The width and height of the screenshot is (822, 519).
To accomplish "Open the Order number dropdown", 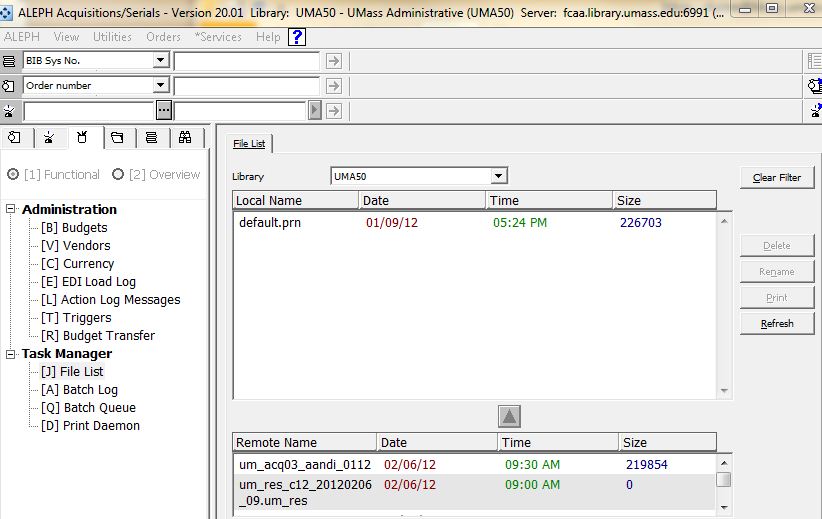I will coord(160,86).
